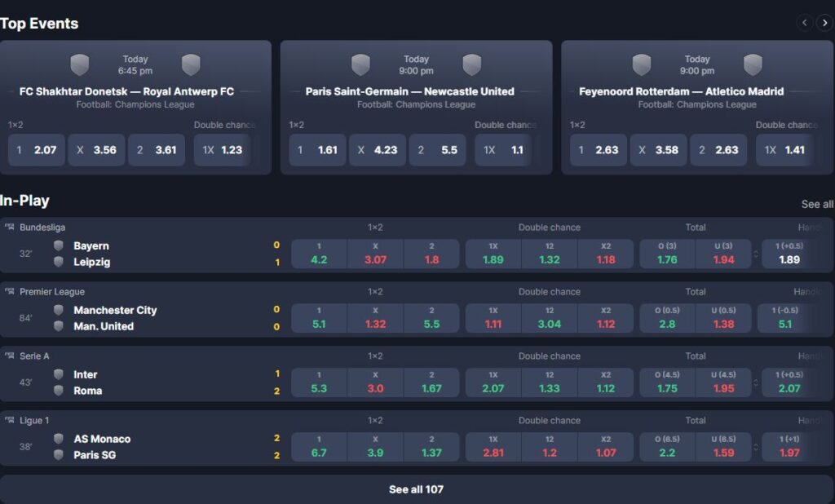Pick Roma win odds 1.67
Screen dimensions: 835x504
click(x=431, y=382)
